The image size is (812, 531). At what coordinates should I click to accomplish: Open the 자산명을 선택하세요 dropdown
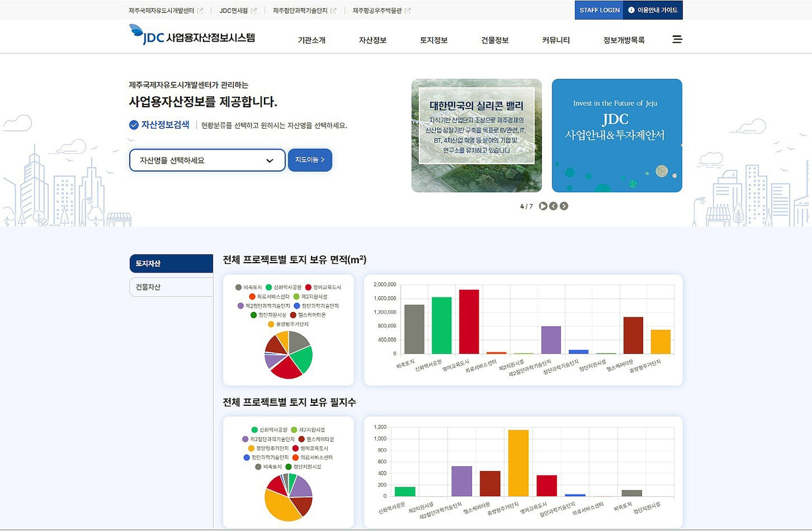click(x=206, y=160)
